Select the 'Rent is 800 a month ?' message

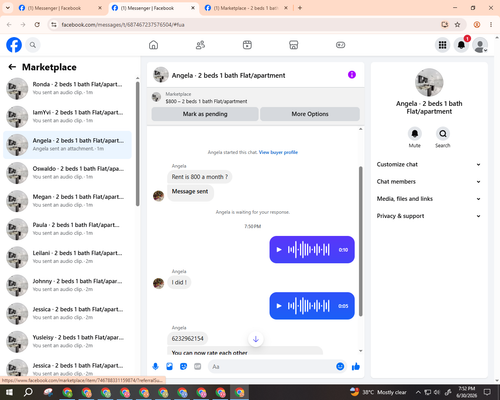[x=200, y=177]
